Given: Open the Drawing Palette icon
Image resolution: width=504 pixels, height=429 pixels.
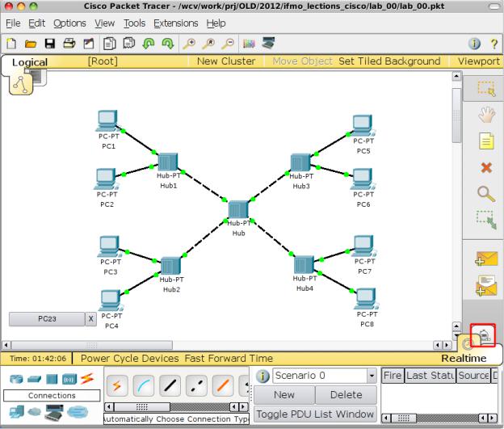Looking at the screenshot, I should [249, 44].
